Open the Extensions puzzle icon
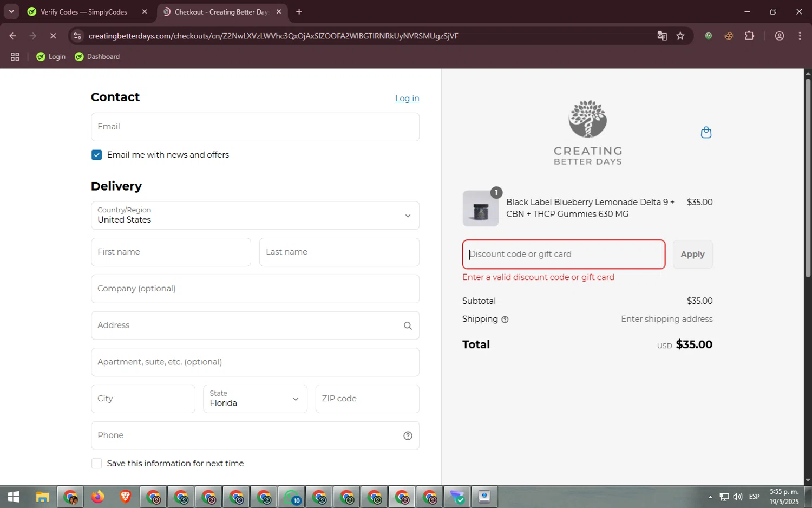The image size is (812, 508). (x=749, y=36)
